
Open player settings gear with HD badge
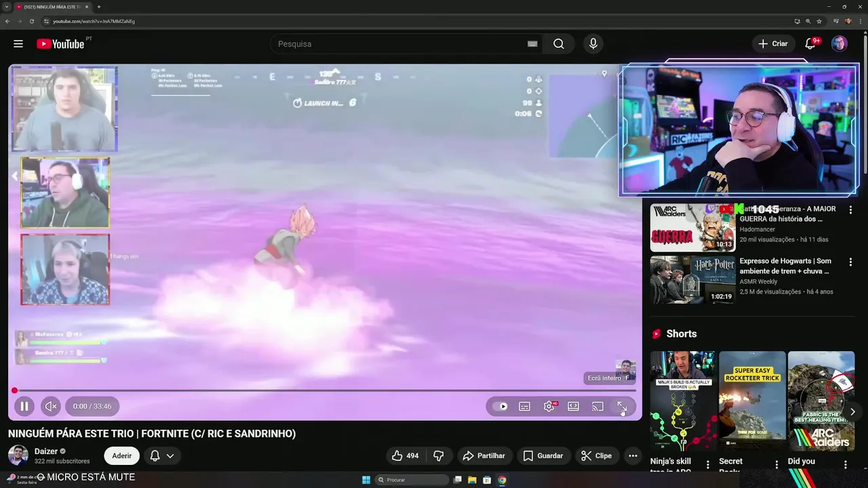pyautogui.click(x=549, y=407)
